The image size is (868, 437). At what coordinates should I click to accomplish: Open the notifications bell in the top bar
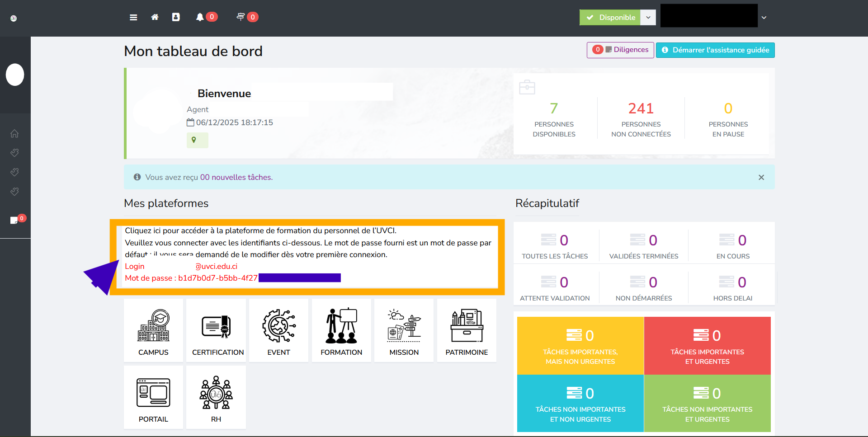[200, 17]
